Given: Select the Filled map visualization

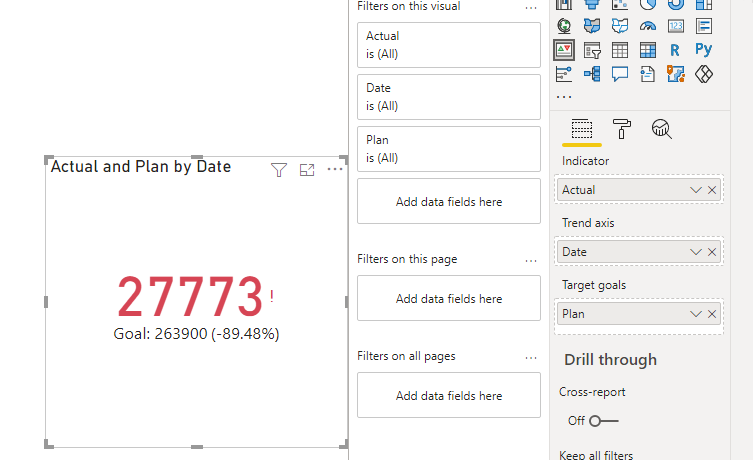Looking at the screenshot, I should coord(592,25).
